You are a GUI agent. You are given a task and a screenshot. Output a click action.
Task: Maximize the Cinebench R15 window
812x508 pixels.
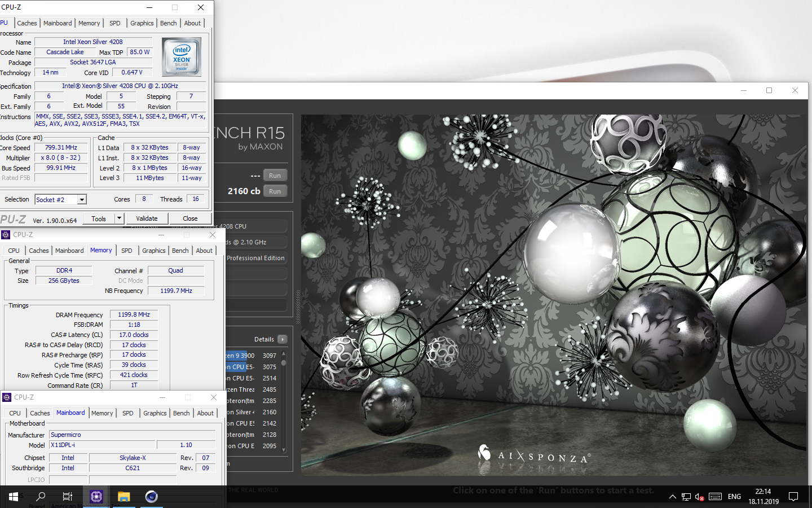coord(769,90)
